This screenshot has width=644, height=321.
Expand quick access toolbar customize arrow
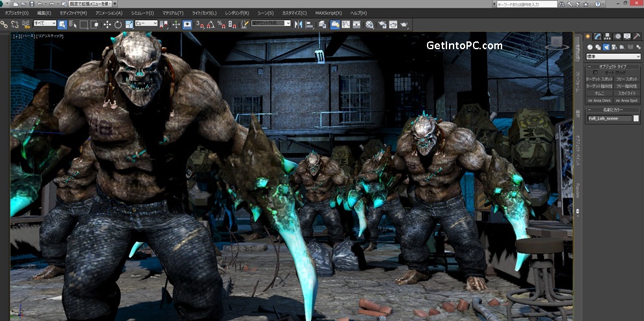click(115, 4)
